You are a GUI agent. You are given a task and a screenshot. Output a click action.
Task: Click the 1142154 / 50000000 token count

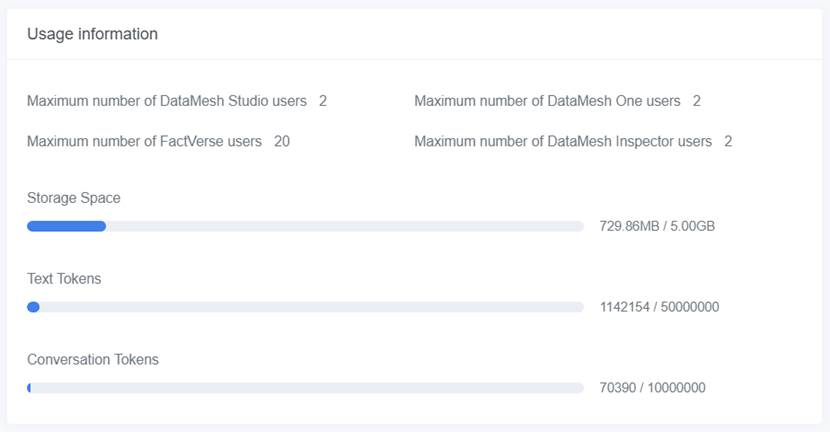(x=659, y=307)
